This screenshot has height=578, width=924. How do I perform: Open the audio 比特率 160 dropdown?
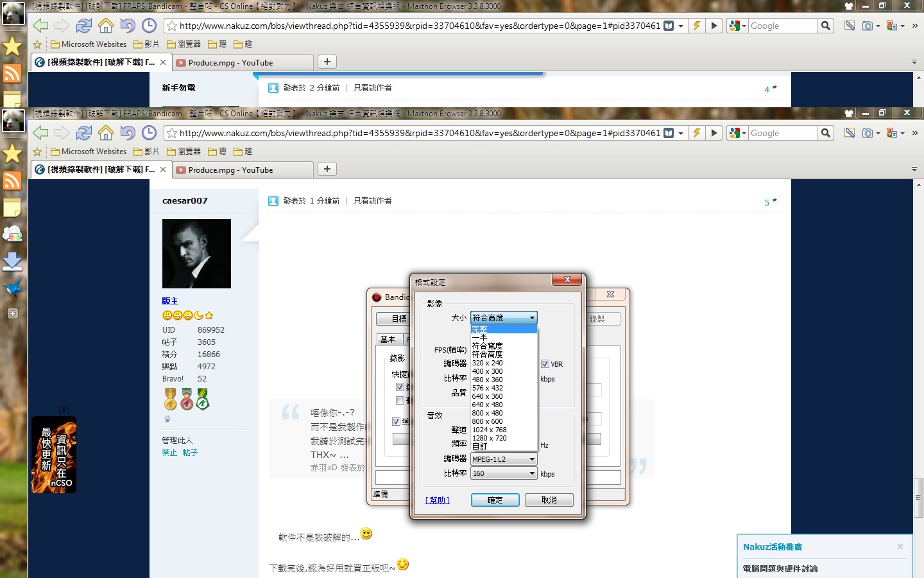(x=504, y=473)
